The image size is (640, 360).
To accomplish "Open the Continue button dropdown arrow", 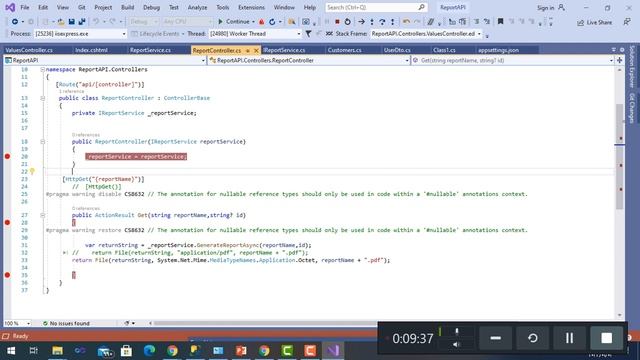I will (x=253, y=22).
